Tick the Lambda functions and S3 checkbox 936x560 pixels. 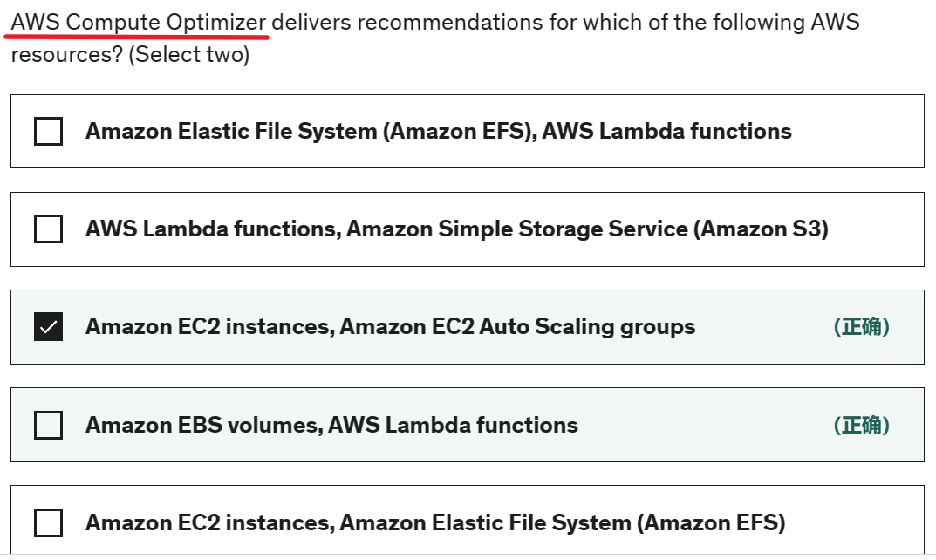[48, 229]
